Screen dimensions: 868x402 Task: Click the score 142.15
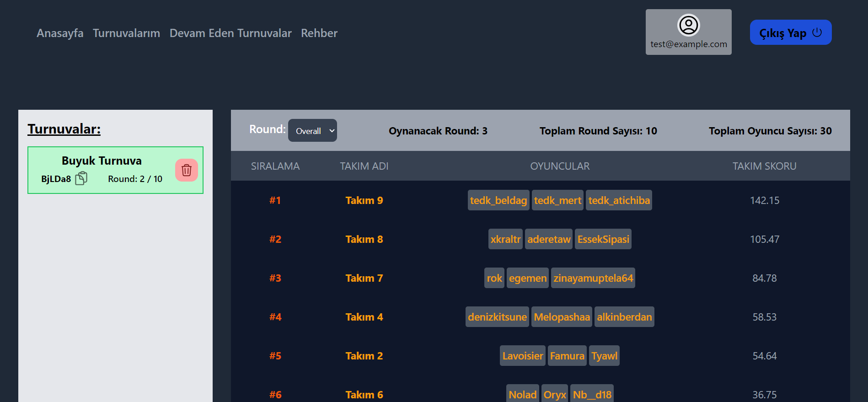765,200
